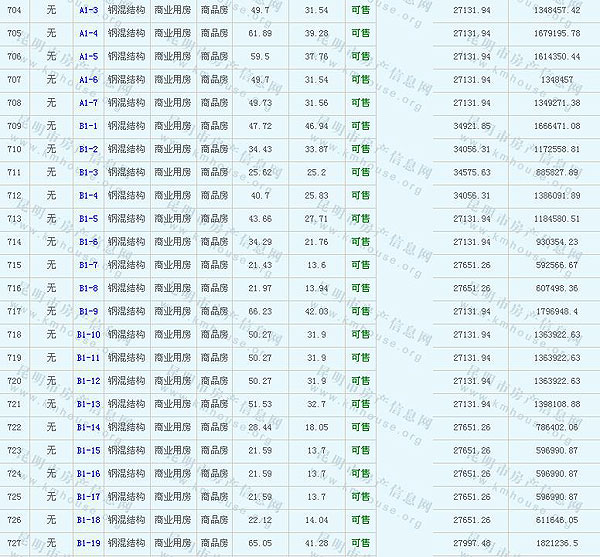Open unit link A1-3
This screenshot has width=600, height=557.
point(88,10)
